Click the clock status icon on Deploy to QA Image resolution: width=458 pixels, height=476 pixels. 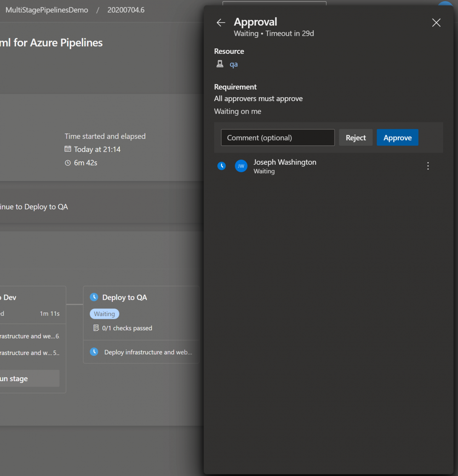(x=94, y=297)
